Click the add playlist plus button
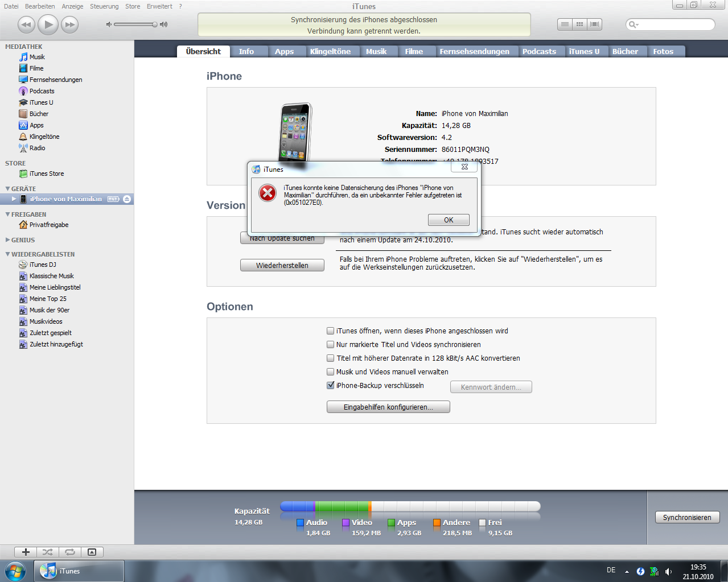728x582 pixels. tap(26, 552)
